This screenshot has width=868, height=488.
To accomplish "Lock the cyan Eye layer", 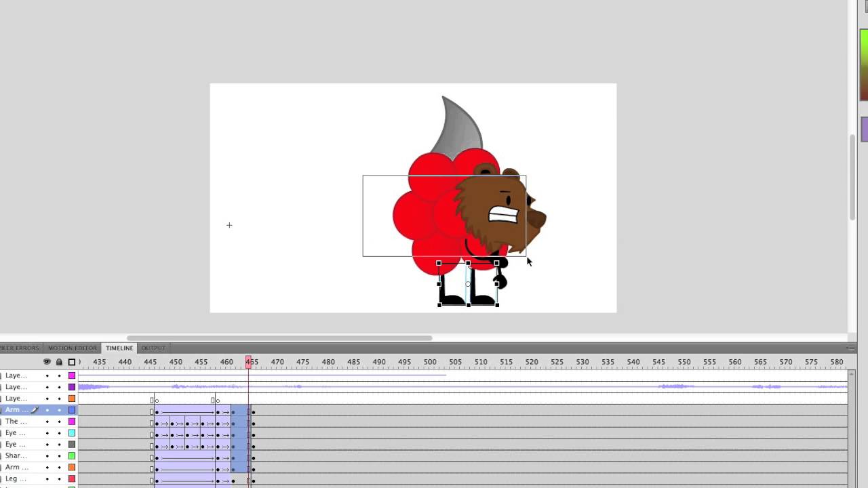I will click(59, 433).
